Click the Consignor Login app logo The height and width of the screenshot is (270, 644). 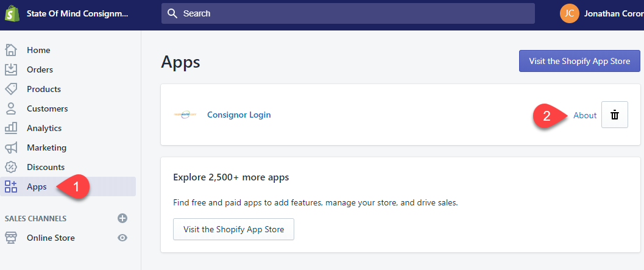pos(185,115)
